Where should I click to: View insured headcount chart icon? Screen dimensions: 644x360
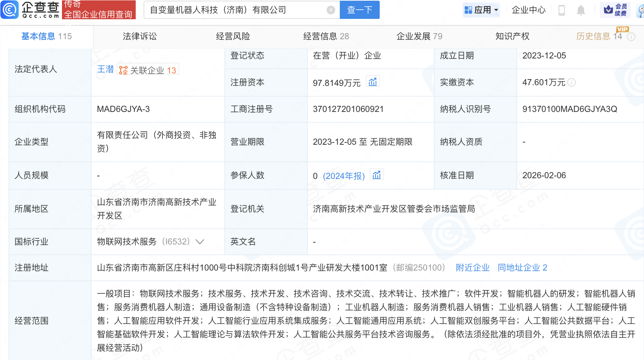[x=376, y=175]
